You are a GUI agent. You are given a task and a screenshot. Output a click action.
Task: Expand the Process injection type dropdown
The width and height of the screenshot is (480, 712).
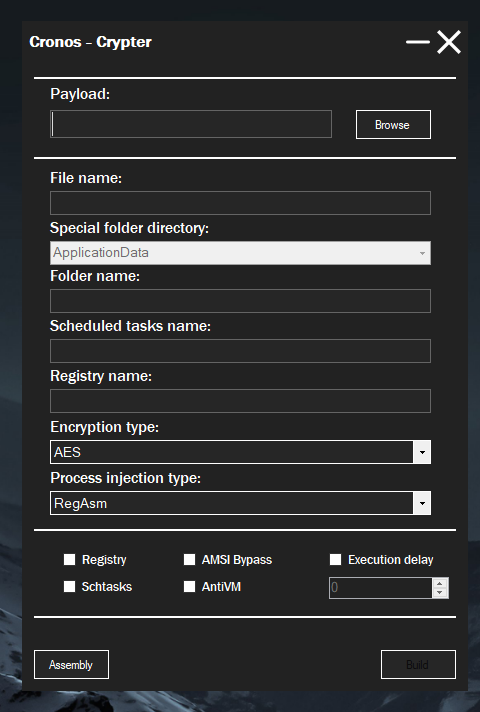click(240, 503)
